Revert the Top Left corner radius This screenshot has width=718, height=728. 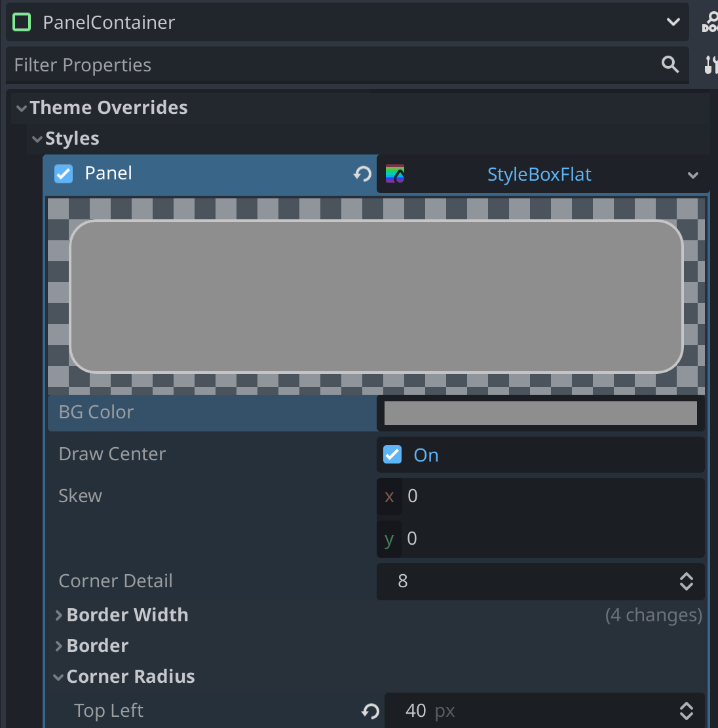coord(369,711)
